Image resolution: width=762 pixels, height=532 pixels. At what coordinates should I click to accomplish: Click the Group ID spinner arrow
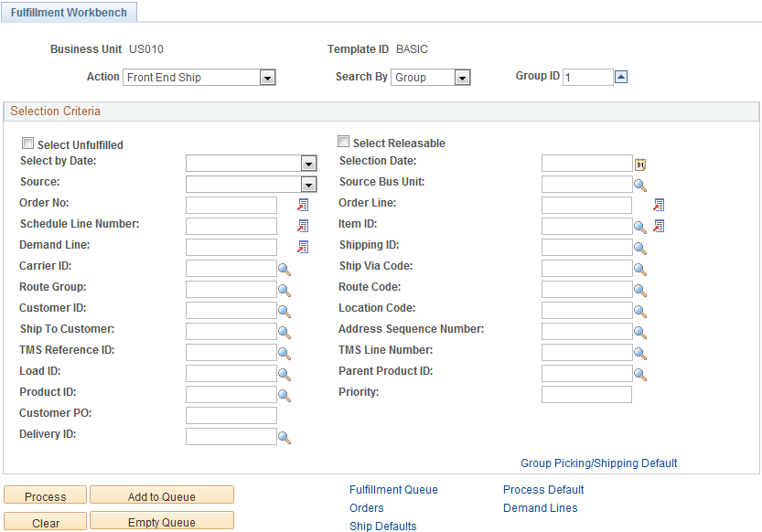point(621,76)
